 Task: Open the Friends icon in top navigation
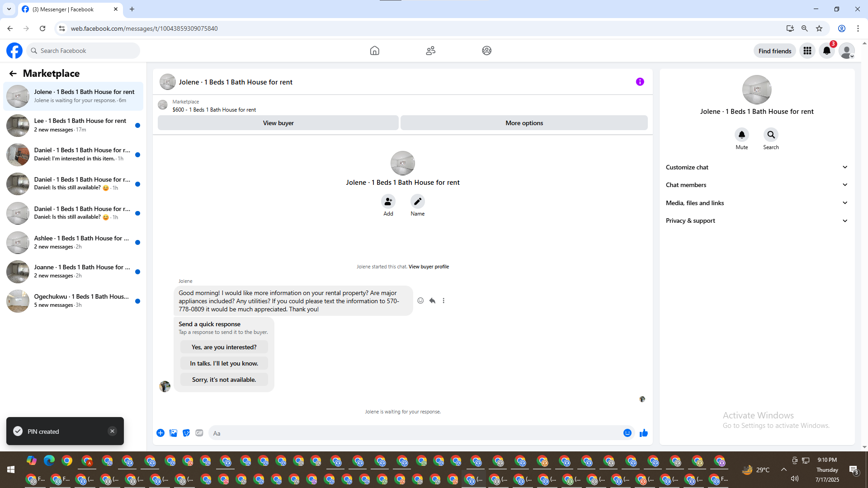[430, 51]
